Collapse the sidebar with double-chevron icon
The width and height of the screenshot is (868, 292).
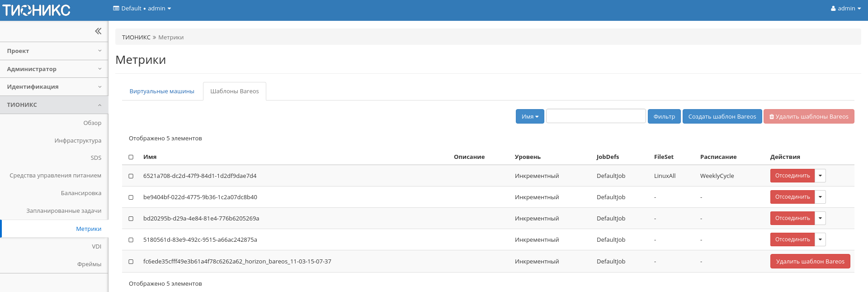point(98,31)
